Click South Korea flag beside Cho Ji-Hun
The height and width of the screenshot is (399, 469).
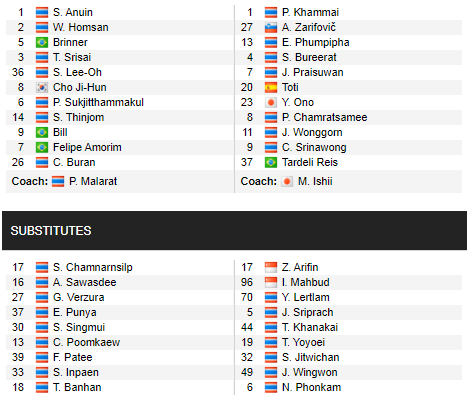point(42,87)
